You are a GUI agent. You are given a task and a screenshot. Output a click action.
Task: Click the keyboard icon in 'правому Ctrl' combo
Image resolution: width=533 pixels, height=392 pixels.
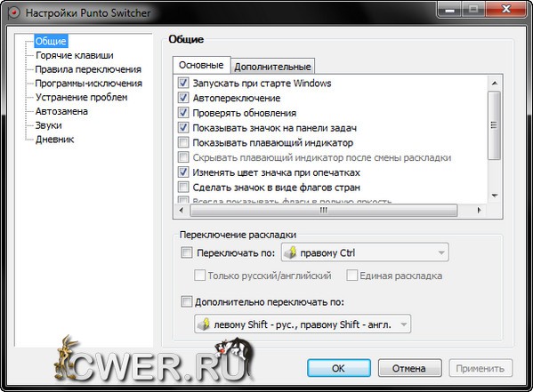[291, 252]
